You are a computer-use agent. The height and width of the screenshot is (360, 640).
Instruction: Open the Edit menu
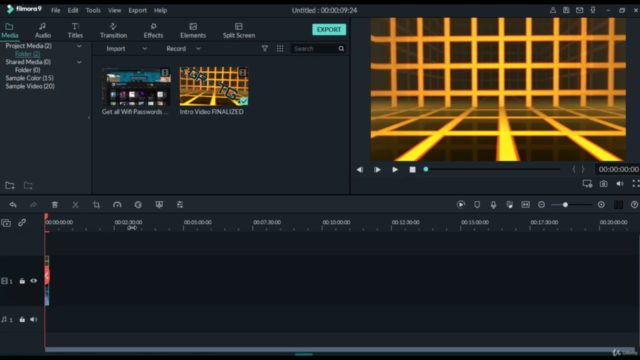pos(73,10)
